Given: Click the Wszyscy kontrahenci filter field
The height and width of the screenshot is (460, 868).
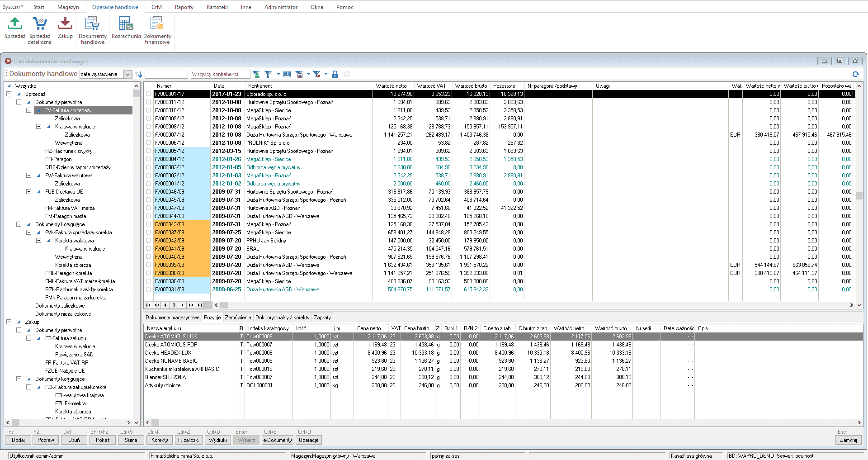Looking at the screenshot, I should pyautogui.click(x=221, y=74).
